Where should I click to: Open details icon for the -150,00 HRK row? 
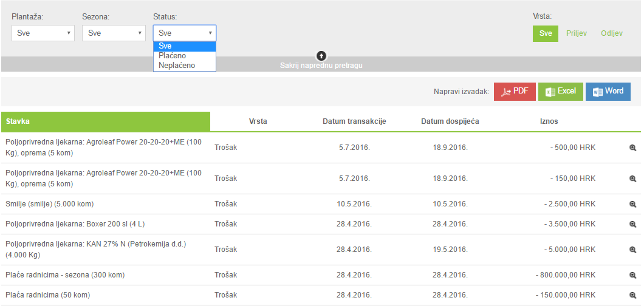(x=632, y=178)
